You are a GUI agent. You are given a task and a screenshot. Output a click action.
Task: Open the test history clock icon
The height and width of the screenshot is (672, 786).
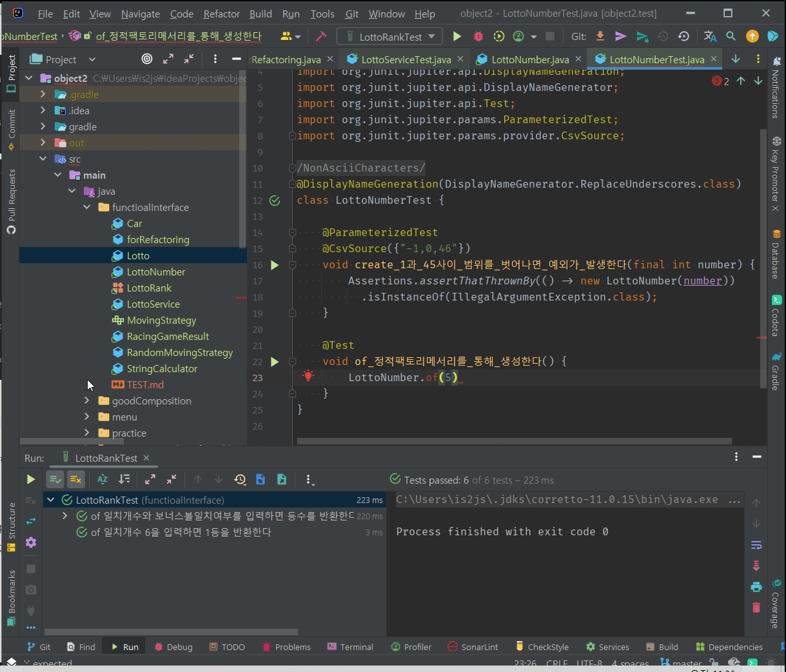tap(240, 479)
